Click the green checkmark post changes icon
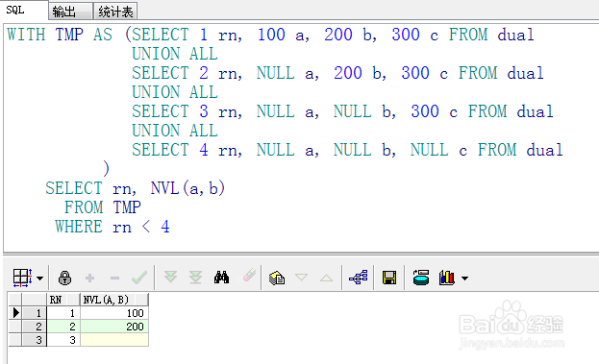Image resolution: width=599 pixels, height=364 pixels. pos(139,278)
